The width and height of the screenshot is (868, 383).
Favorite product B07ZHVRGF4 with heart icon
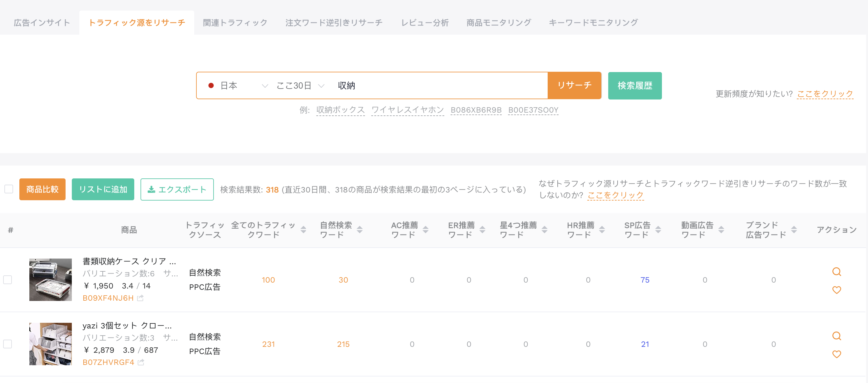[x=836, y=354]
